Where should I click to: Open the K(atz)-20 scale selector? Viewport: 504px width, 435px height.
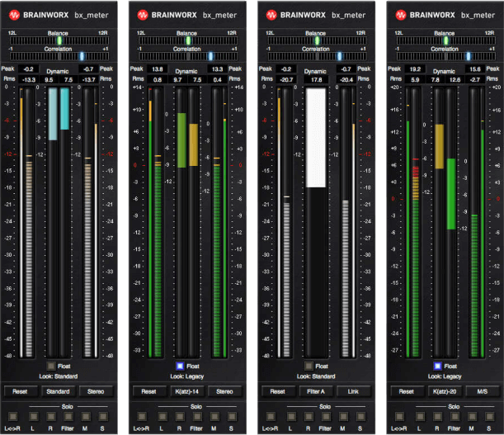[x=445, y=391]
